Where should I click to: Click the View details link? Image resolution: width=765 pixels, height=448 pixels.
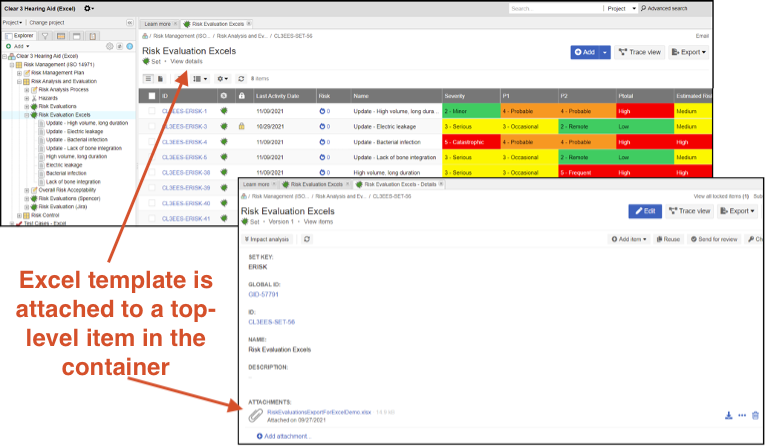click(x=186, y=61)
